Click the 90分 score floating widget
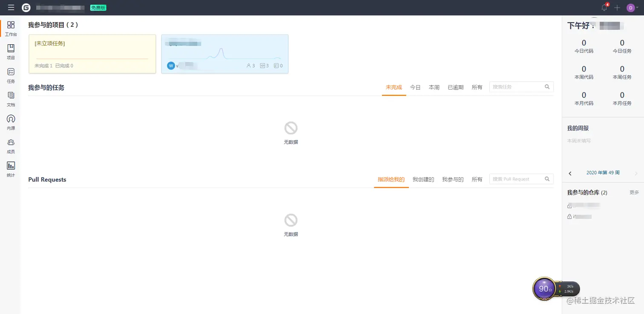This screenshot has width=644, height=314. (x=545, y=289)
